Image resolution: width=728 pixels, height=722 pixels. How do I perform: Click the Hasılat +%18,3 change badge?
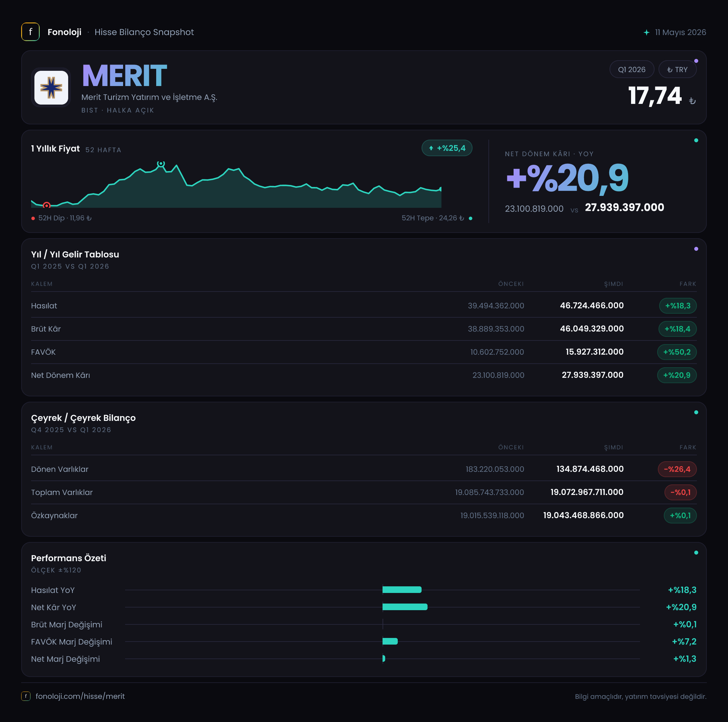click(x=677, y=306)
